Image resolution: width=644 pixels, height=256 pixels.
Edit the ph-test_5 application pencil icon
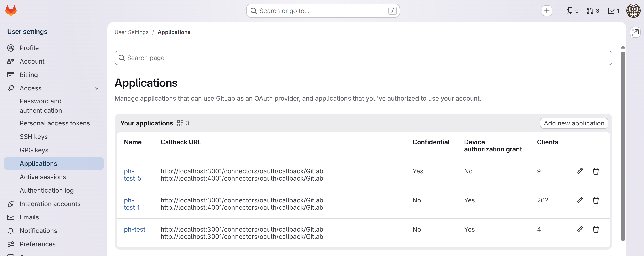pyautogui.click(x=580, y=171)
